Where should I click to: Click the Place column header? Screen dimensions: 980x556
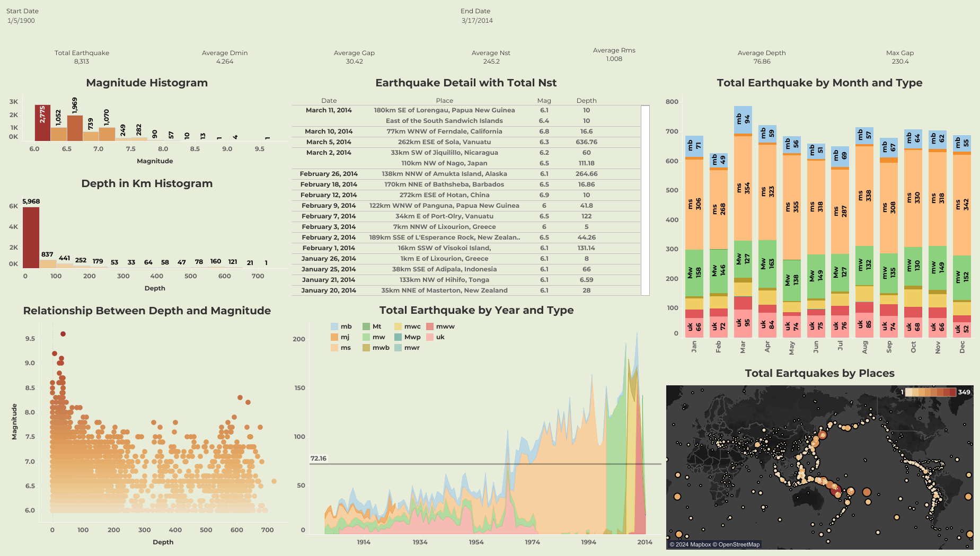[x=444, y=101]
